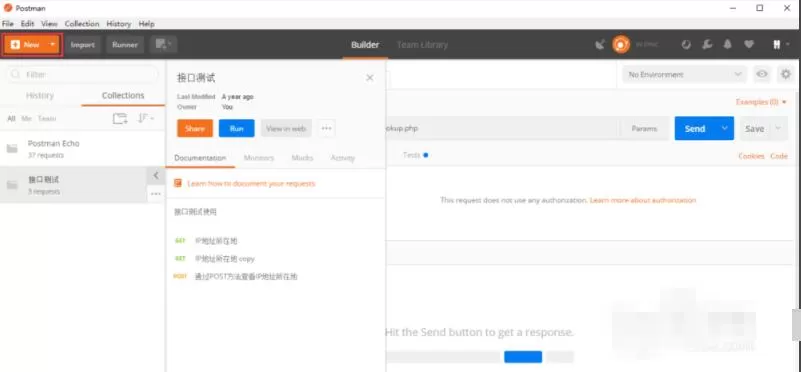801x372 pixels.
Task: Click the orange Share button
Action: pos(195,128)
